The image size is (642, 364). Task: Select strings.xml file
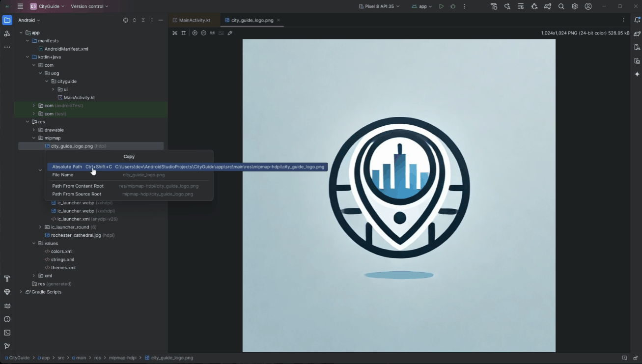coord(62,259)
